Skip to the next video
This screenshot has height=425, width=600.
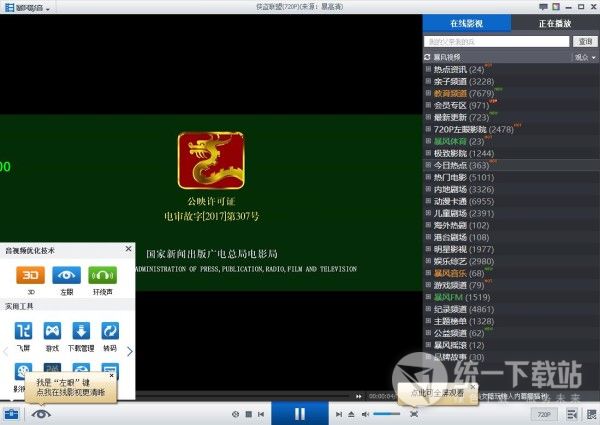[x=339, y=414]
